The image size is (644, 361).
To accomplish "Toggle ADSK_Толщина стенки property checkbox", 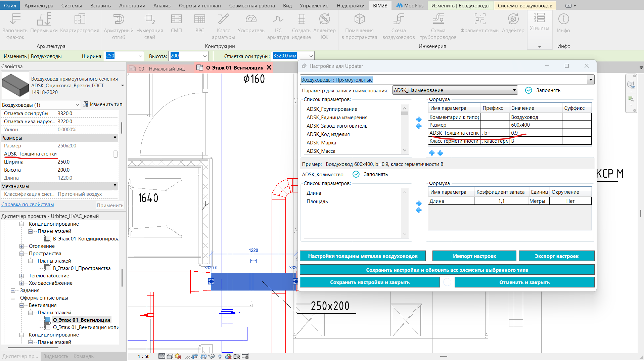I will (x=116, y=154).
